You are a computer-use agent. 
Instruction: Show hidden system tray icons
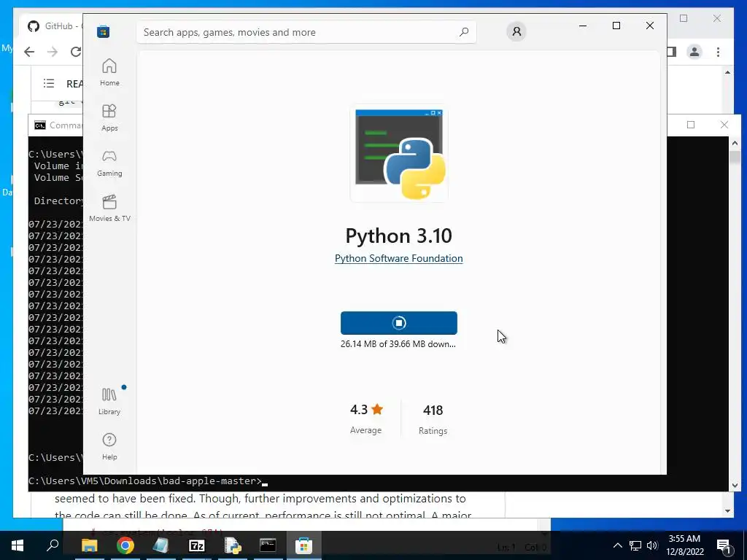coord(617,545)
